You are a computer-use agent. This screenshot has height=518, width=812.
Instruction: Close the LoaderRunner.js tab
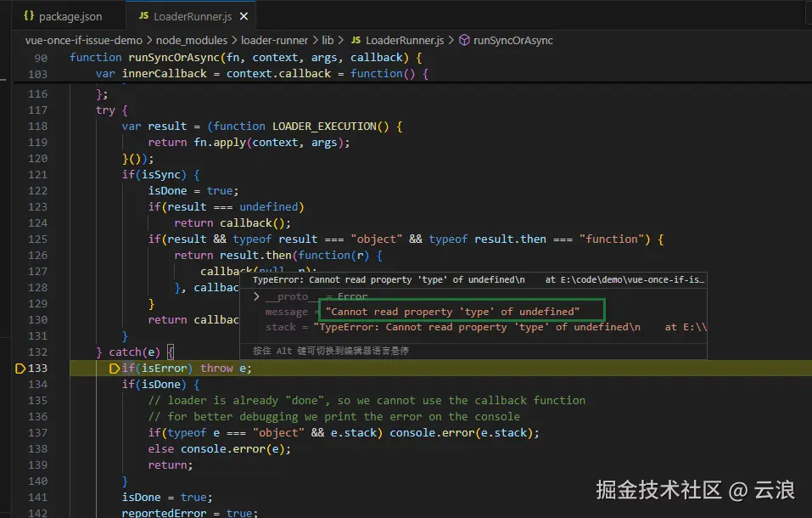pyautogui.click(x=244, y=17)
